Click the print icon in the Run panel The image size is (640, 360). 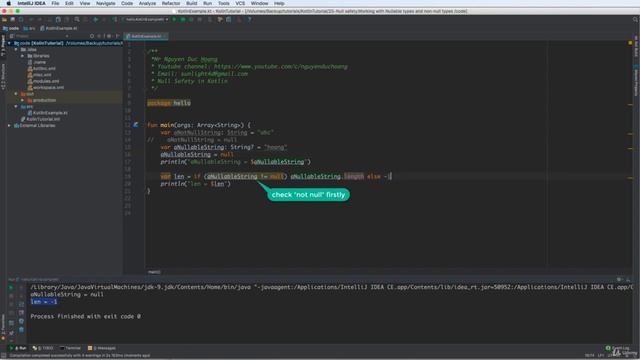point(21,321)
